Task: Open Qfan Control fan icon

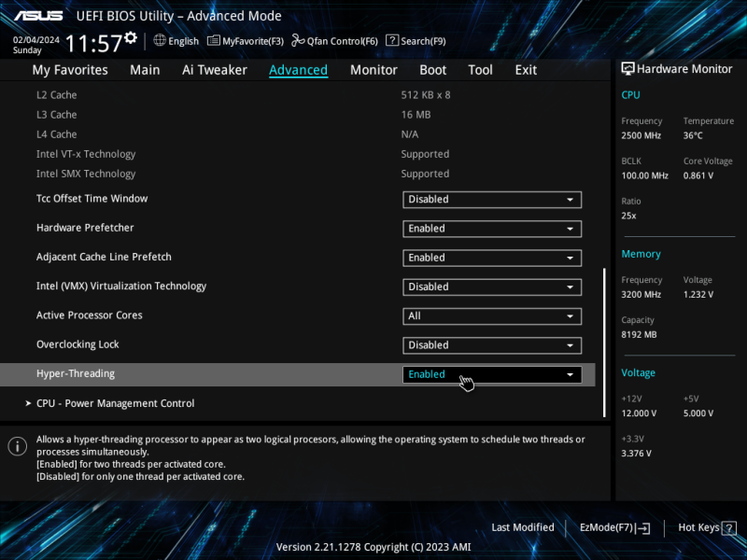Action: tap(298, 40)
